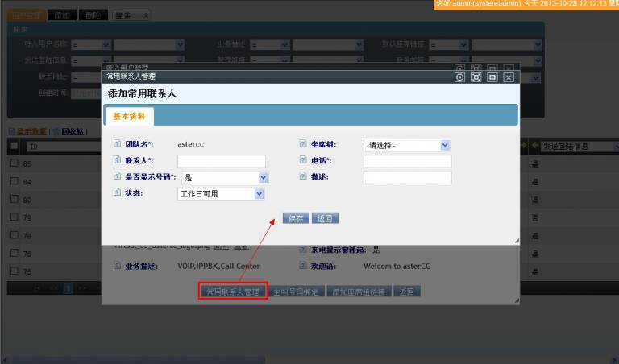Viewport: 619px width, 364px height.
Task: Click into the 电话 text field
Action: click(x=407, y=161)
